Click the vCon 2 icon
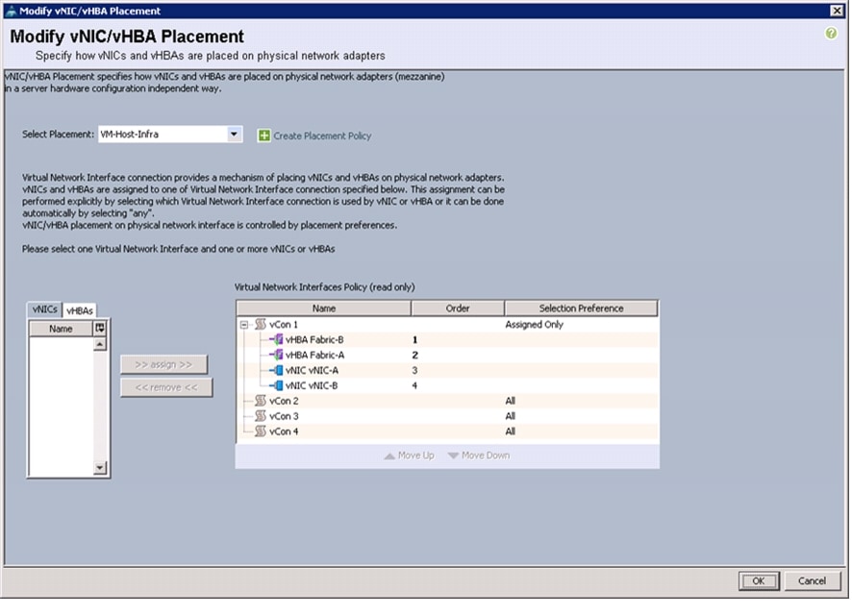 point(261,401)
